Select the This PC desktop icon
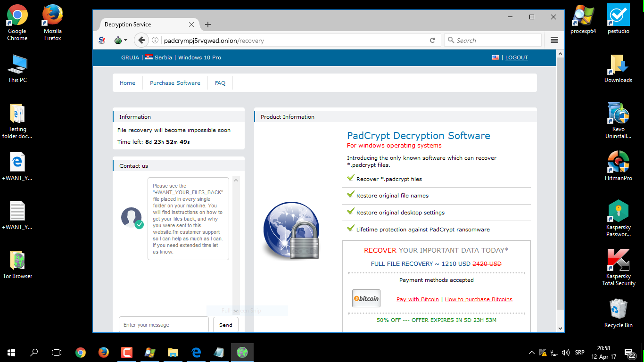Viewport: 644px width, 362px height. pyautogui.click(x=17, y=68)
